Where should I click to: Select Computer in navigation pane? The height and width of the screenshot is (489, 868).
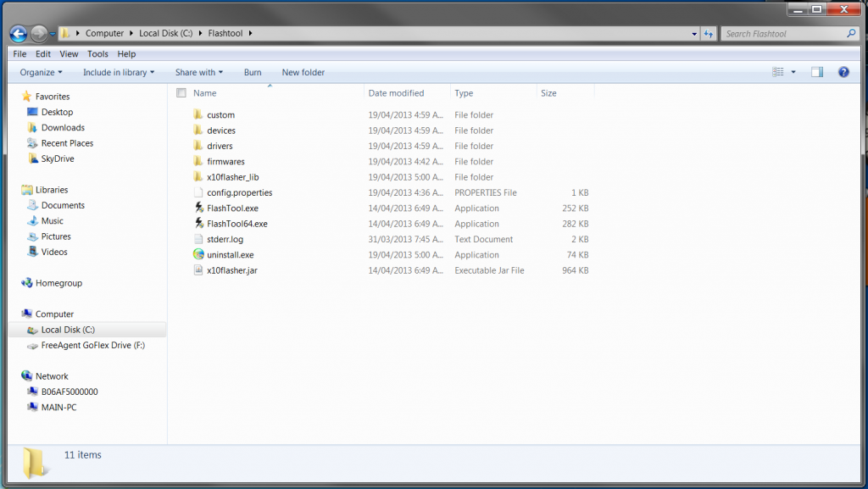54,314
